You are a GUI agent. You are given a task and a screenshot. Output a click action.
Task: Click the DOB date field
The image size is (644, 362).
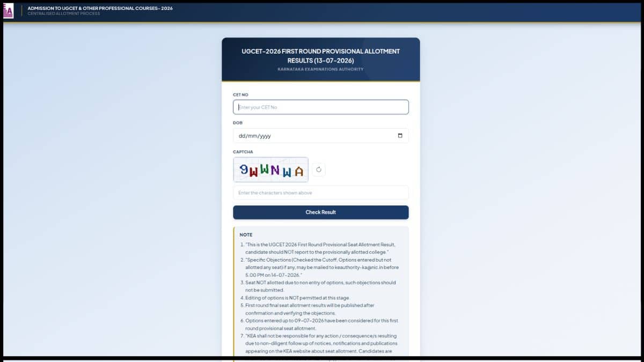(321, 136)
